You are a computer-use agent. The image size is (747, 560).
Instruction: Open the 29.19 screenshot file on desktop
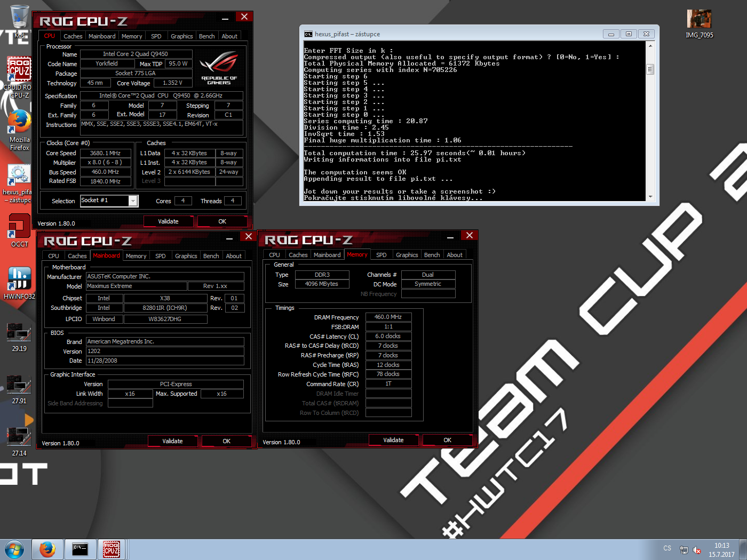[19, 336]
